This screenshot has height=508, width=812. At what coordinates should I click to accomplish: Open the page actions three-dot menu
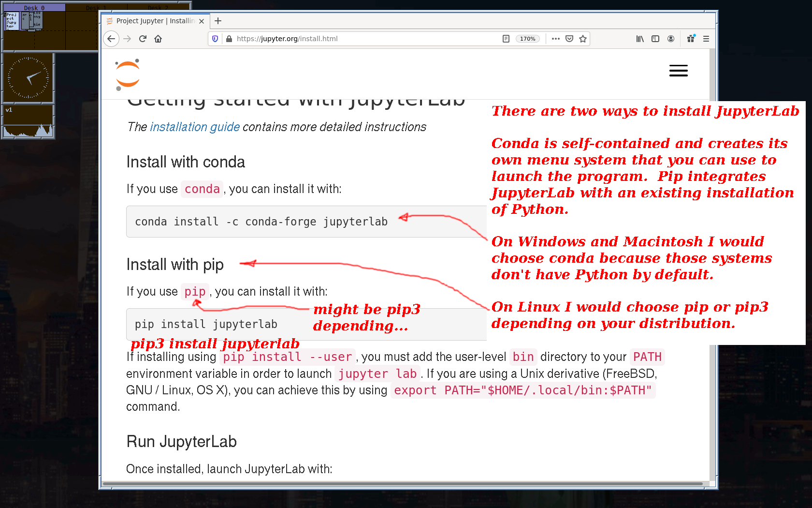pyautogui.click(x=556, y=39)
